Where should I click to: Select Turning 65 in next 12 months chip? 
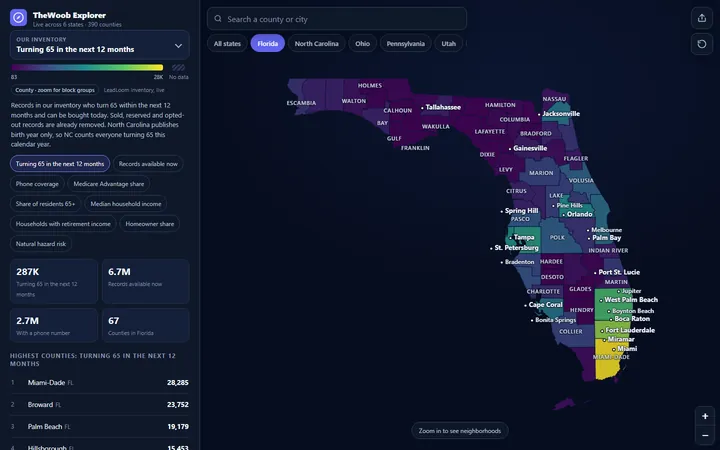click(60, 163)
